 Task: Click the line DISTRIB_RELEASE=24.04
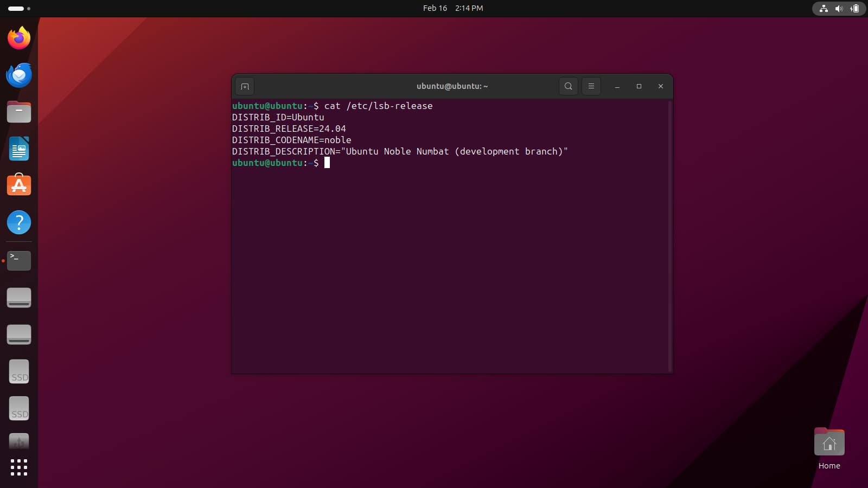[289, 129]
